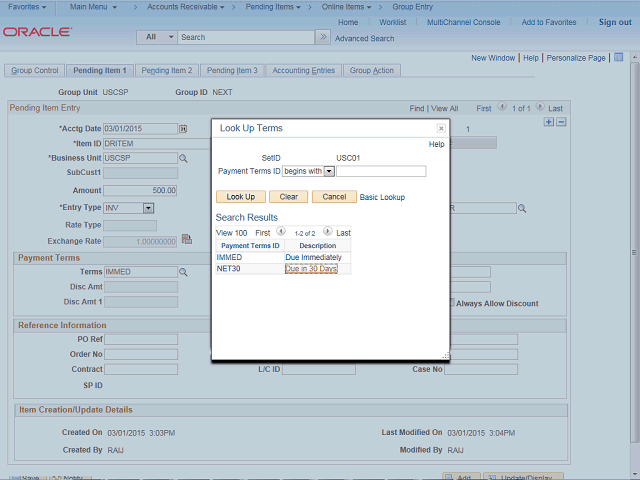This screenshot has width=640, height=480.
Task: Switch to the Pending Item 2 tab
Action: click(x=167, y=71)
